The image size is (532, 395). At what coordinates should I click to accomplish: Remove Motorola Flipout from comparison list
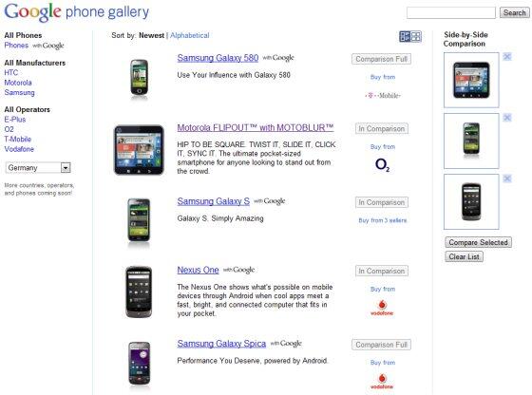[507, 57]
